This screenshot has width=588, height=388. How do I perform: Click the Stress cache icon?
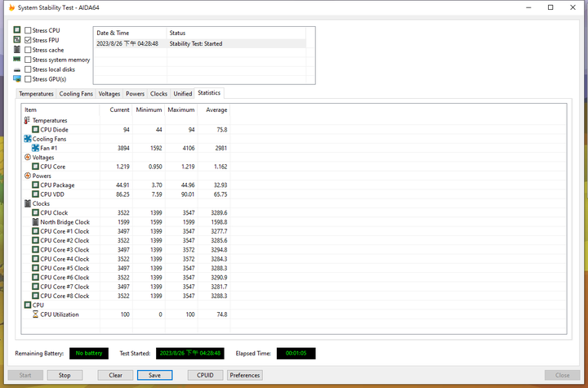pos(17,50)
